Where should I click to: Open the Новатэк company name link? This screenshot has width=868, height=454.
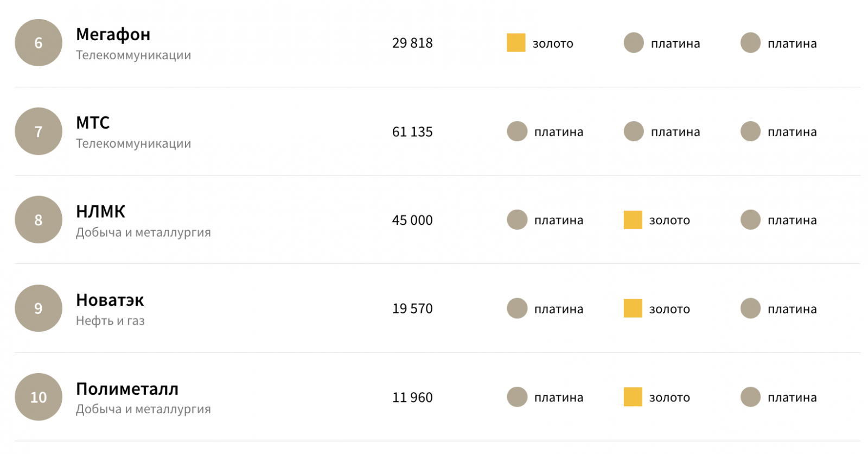click(x=110, y=300)
